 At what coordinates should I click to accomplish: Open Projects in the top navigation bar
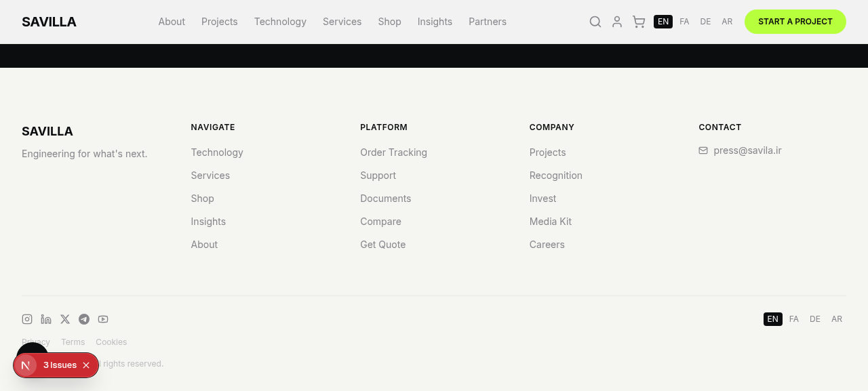click(220, 22)
